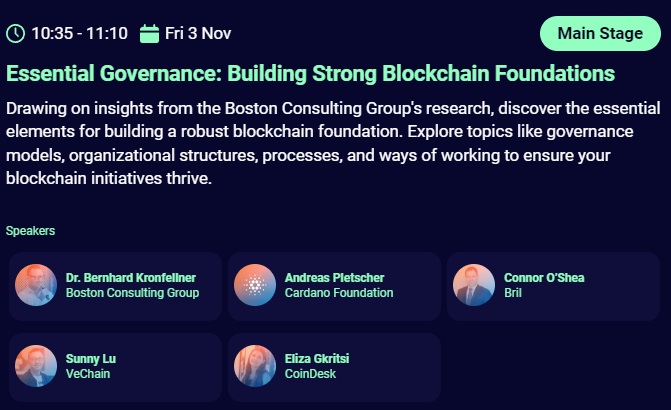Screen dimensions: 671x410
Task: Open the Essential Governance session title
Action: tap(310, 74)
